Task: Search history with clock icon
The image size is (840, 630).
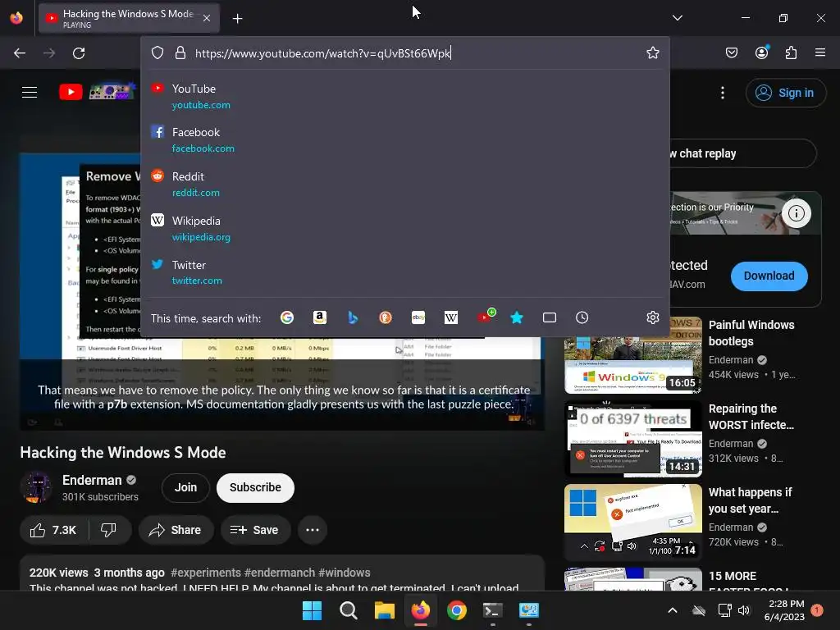Action: (x=582, y=317)
